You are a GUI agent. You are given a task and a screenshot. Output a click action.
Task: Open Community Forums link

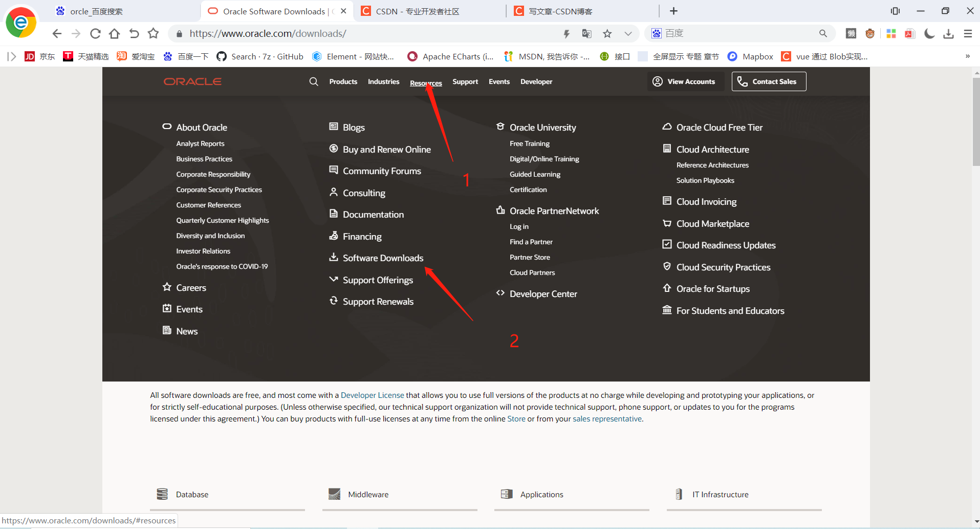point(382,171)
